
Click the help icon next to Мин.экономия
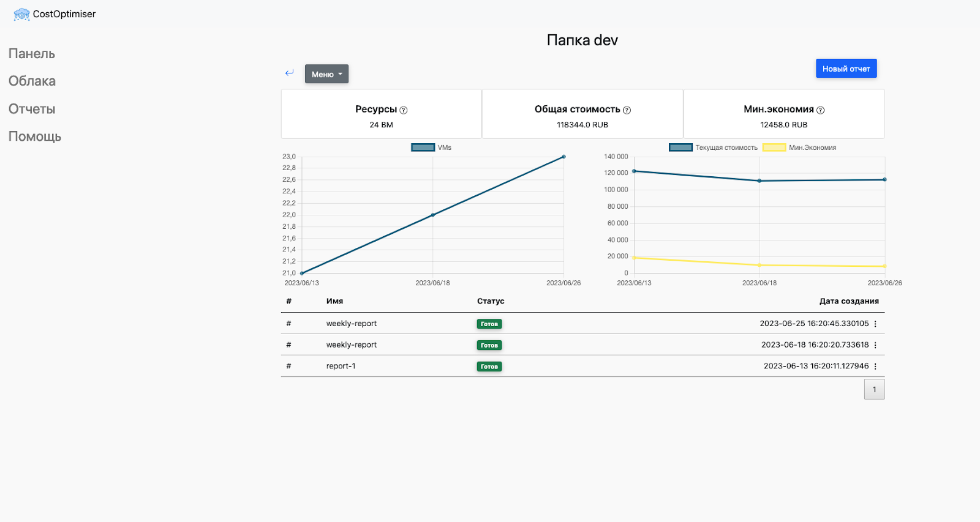[821, 110]
